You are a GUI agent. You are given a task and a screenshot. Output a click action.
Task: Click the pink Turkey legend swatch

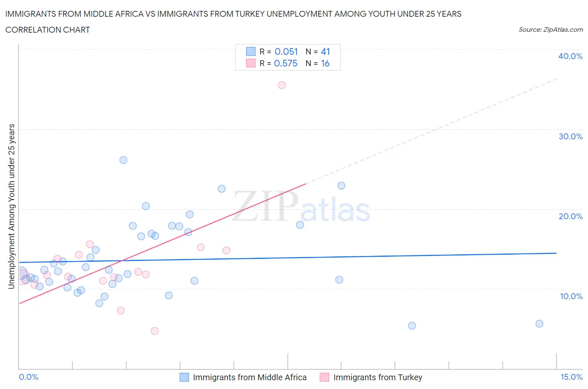point(324,377)
